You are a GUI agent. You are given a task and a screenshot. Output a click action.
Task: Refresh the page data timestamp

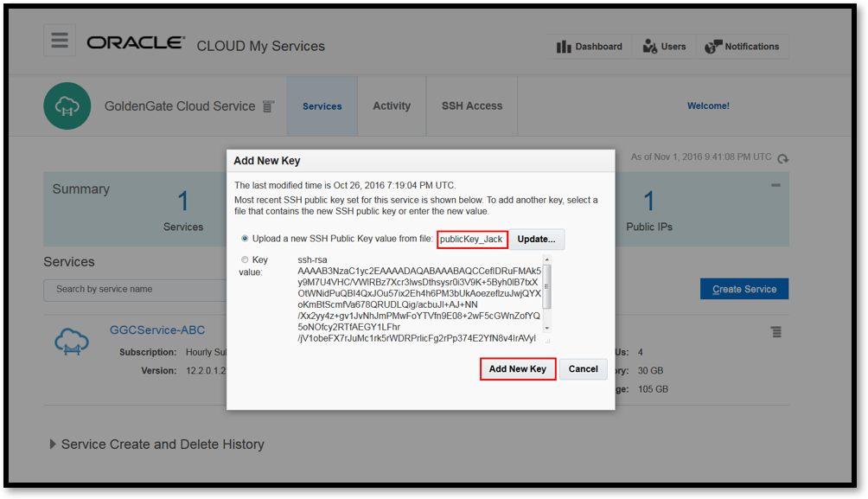(x=782, y=159)
